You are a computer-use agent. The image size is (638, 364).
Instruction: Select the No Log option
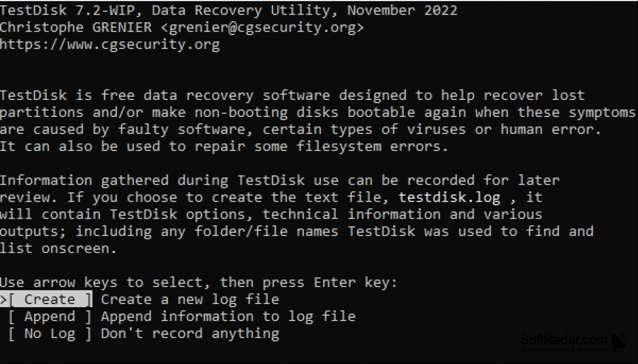pos(50,334)
